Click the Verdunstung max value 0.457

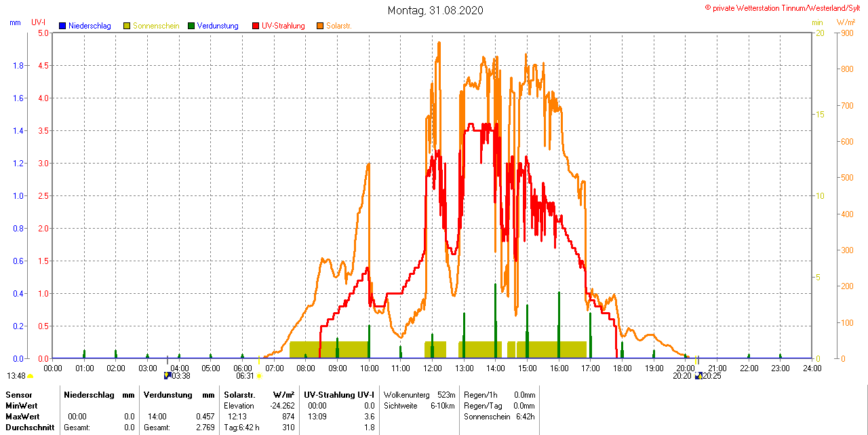[x=205, y=417]
